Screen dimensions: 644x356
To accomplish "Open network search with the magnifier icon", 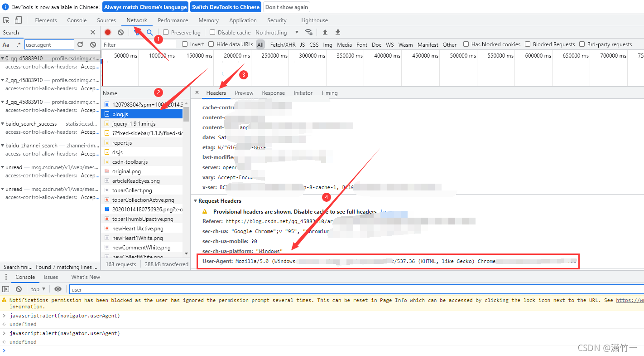I will tap(149, 32).
